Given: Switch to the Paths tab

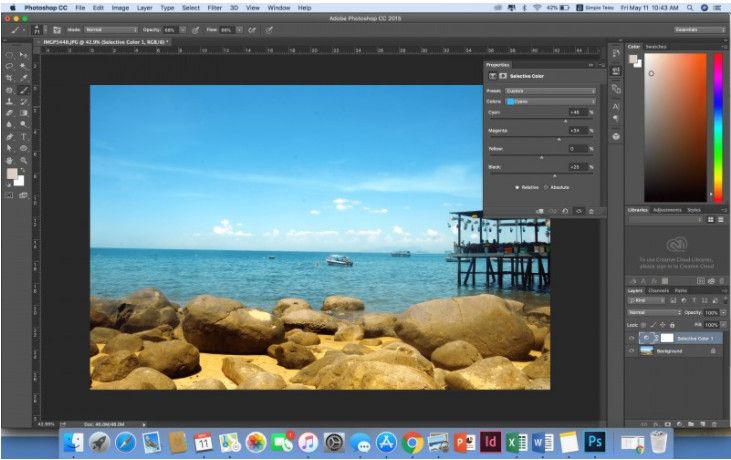Looking at the screenshot, I should pyautogui.click(x=681, y=290).
